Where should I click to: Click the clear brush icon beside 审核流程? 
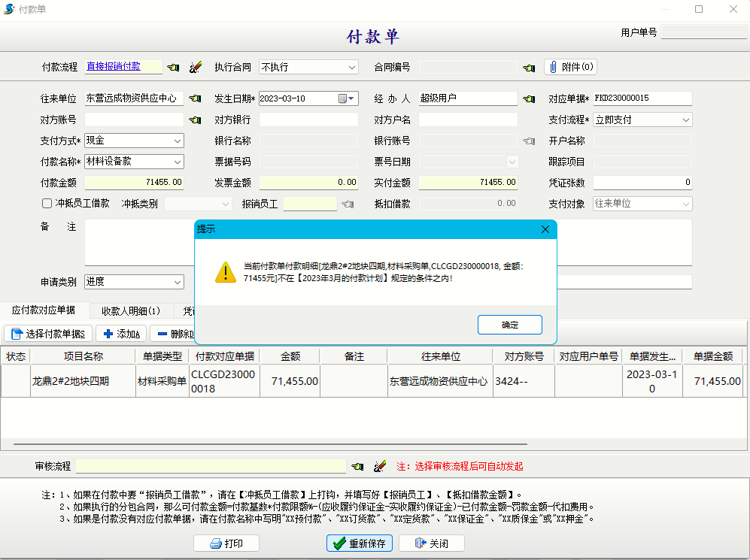[380, 466]
